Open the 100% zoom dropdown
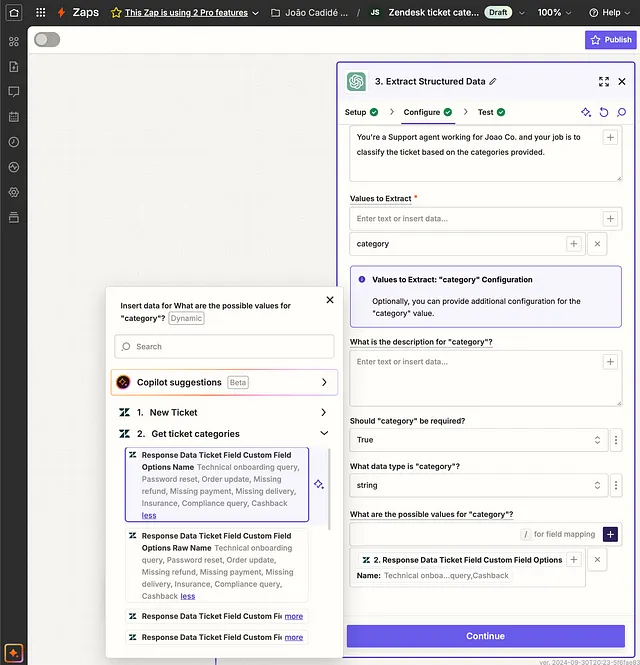 pos(554,13)
